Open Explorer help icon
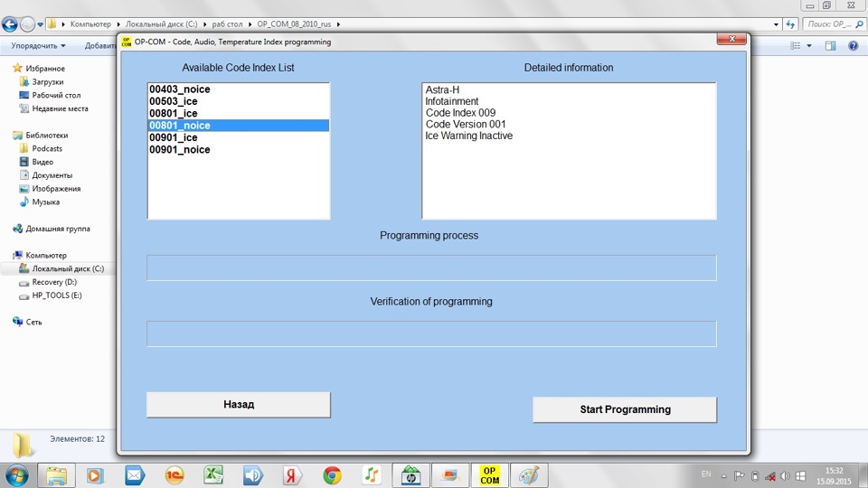The height and width of the screenshot is (488, 868). point(853,46)
